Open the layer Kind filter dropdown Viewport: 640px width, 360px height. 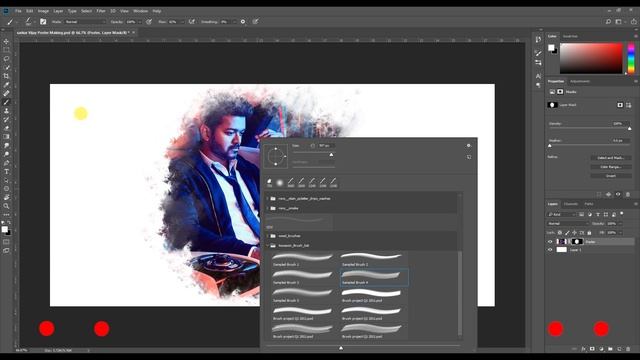coord(561,214)
